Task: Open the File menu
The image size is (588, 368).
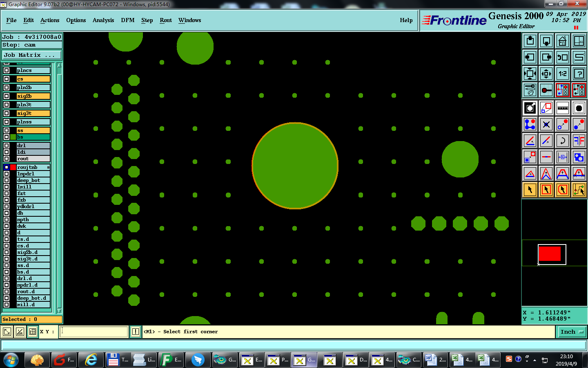Action: coord(11,20)
